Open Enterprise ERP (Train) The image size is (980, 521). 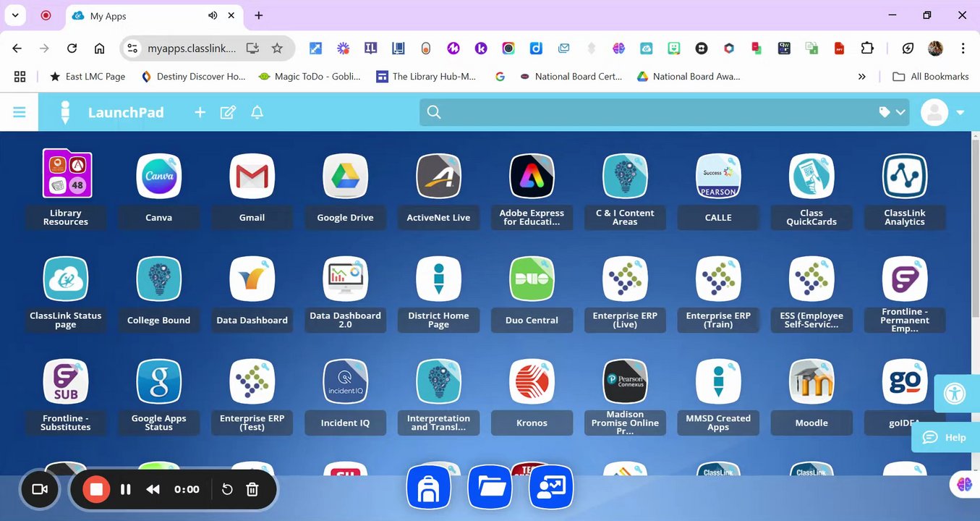click(719, 279)
